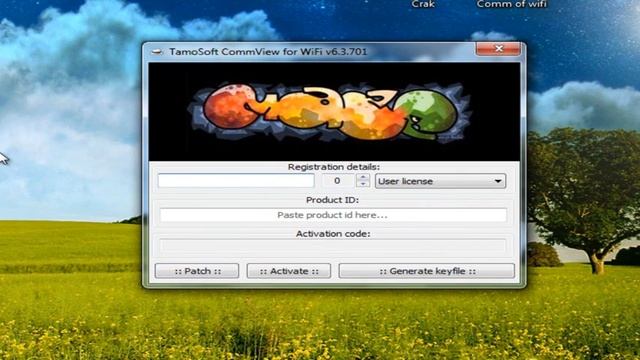Click the :: Patch :: button
640x360 pixels.
[197, 271]
